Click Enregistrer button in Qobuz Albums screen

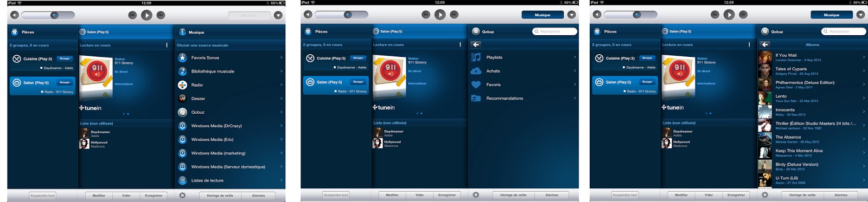click(x=736, y=195)
